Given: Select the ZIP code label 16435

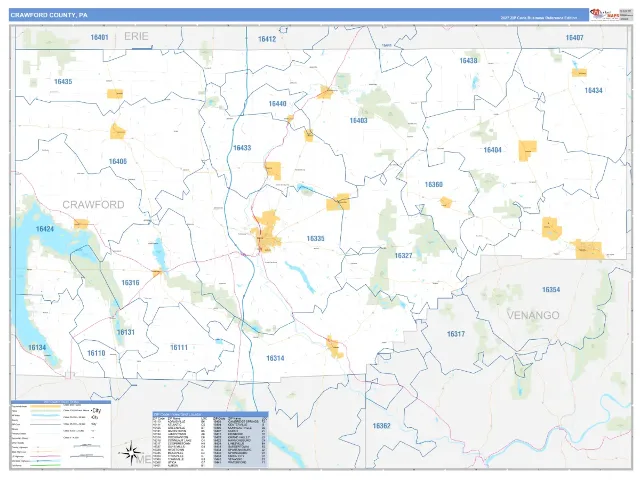Looking at the screenshot, I should (x=63, y=82).
